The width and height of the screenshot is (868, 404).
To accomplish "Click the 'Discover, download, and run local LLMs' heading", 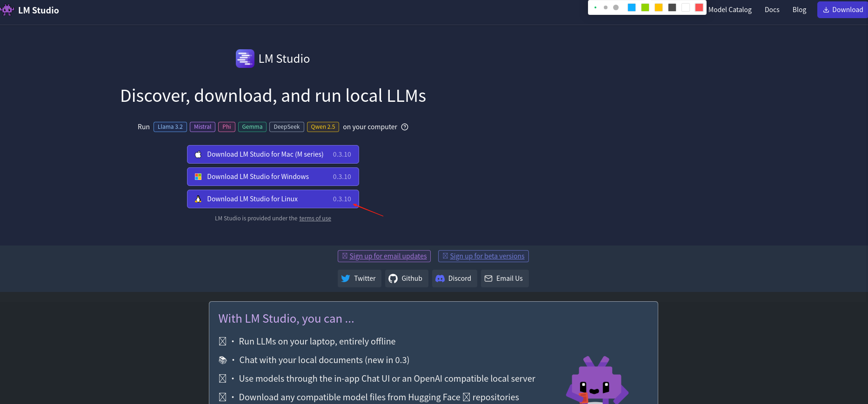I will coord(273,96).
